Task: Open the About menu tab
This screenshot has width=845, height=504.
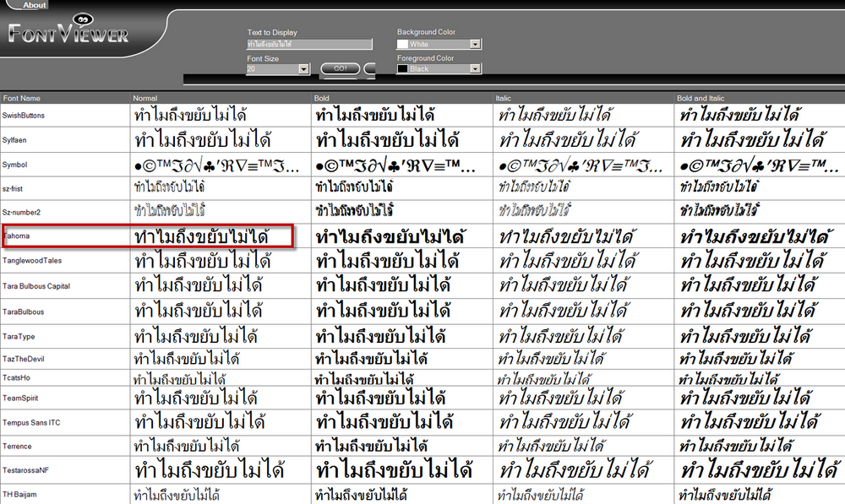Action: click(x=34, y=5)
